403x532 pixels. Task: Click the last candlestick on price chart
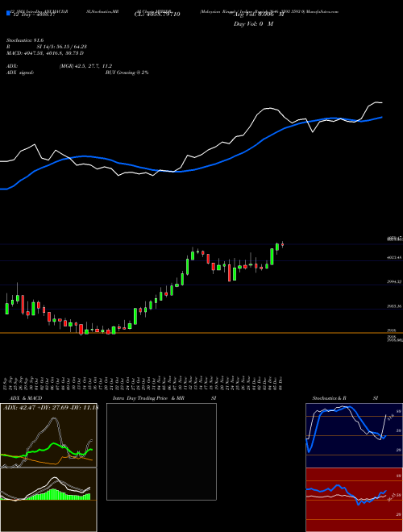point(282,244)
